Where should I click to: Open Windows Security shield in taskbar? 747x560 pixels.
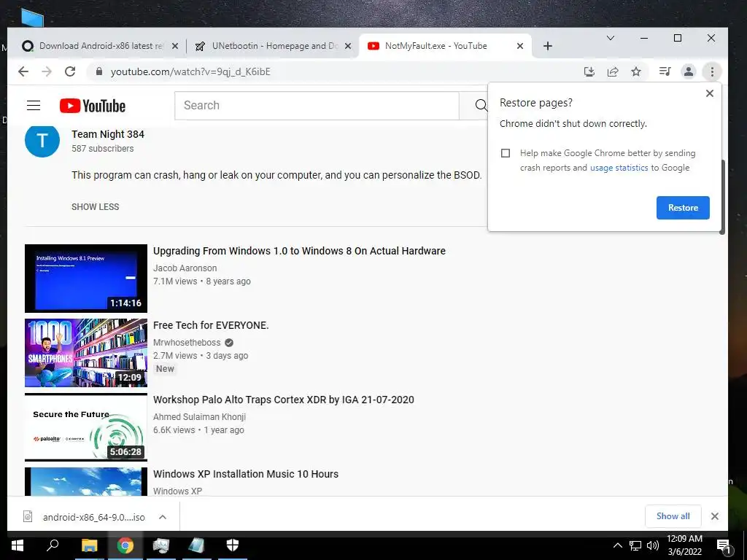[x=233, y=545]
